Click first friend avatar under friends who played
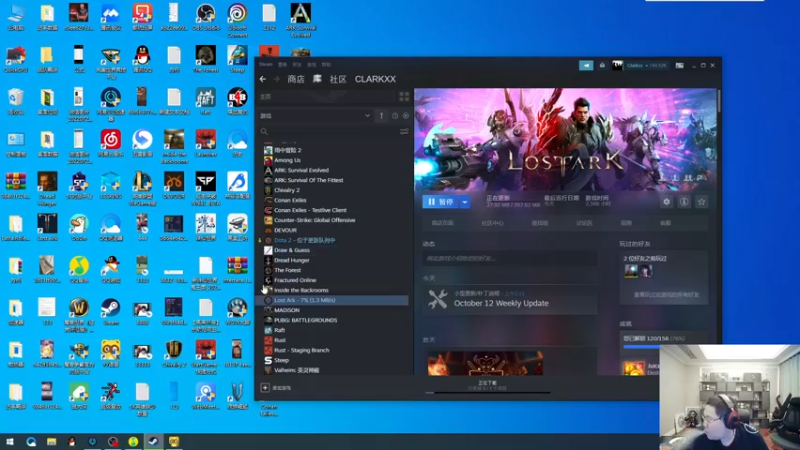 click(631, 271)
